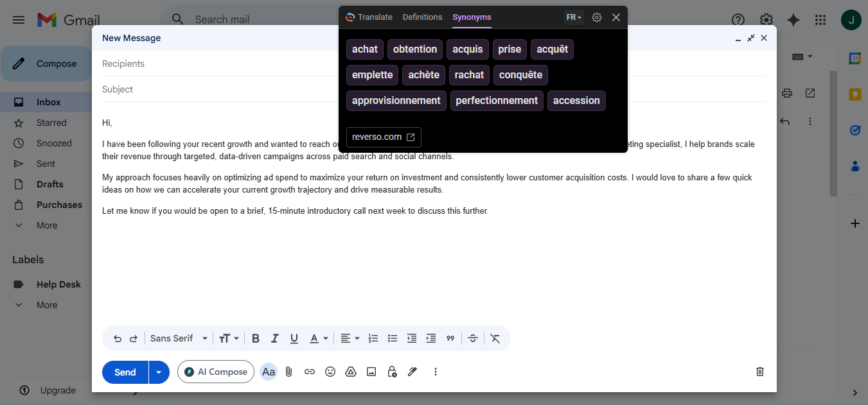Open the FR language dropdown
Screen dimensions: 868x405
click(x=574, y=17)
